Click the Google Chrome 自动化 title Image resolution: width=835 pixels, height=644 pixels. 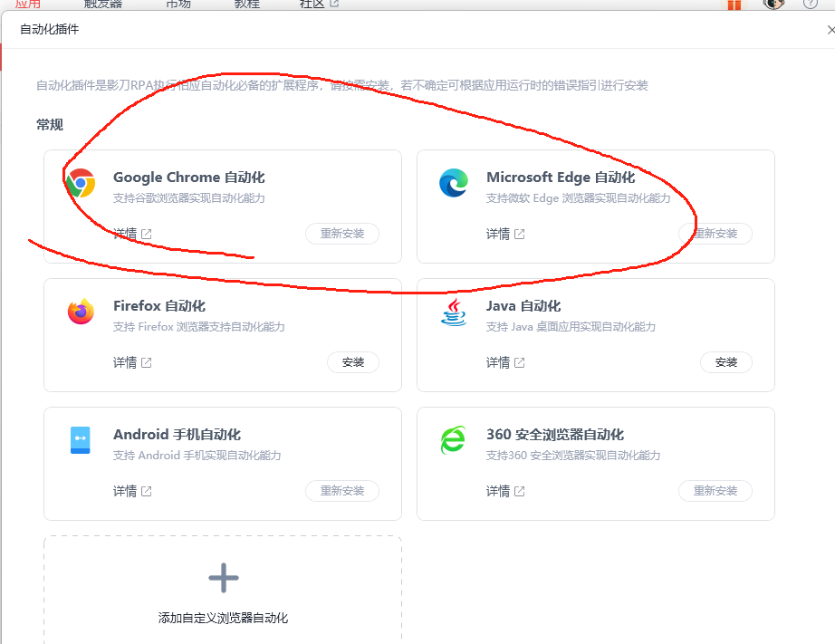pos(189,178)
